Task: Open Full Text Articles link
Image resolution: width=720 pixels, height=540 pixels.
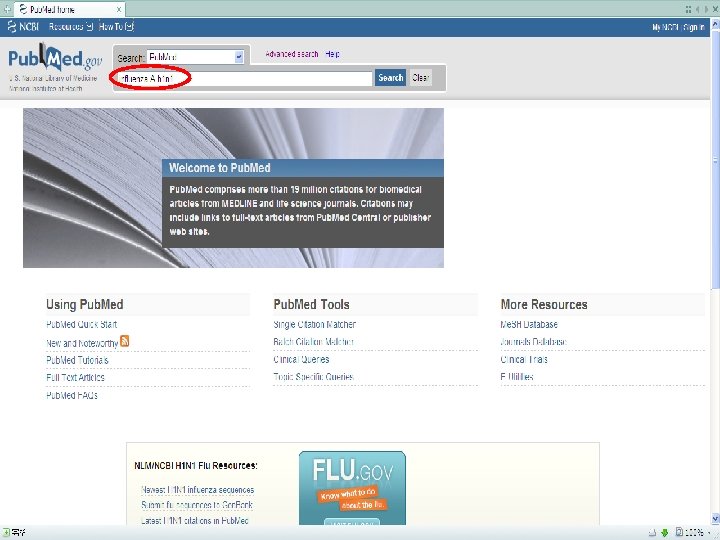Action: [75, 377]
